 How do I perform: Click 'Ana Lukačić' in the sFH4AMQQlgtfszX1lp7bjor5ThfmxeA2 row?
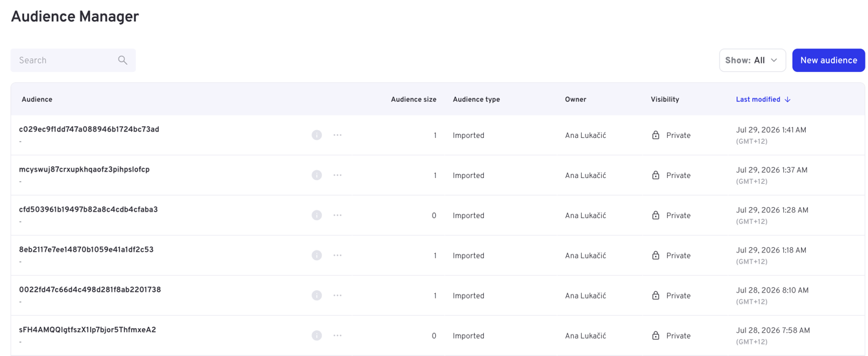tap(586, 336)
